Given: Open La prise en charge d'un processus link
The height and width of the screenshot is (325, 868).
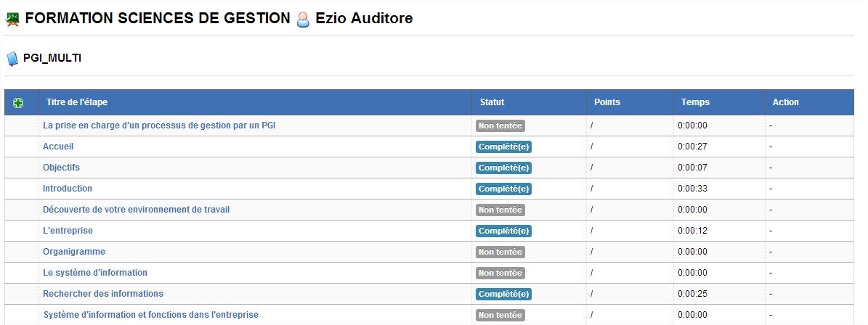Looking at the screenshot, I should (x=159, y=126).
